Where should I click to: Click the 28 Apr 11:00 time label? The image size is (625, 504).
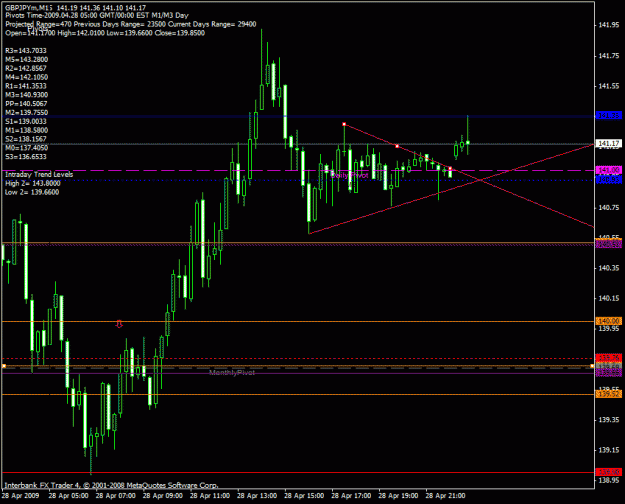click(210, 496)
